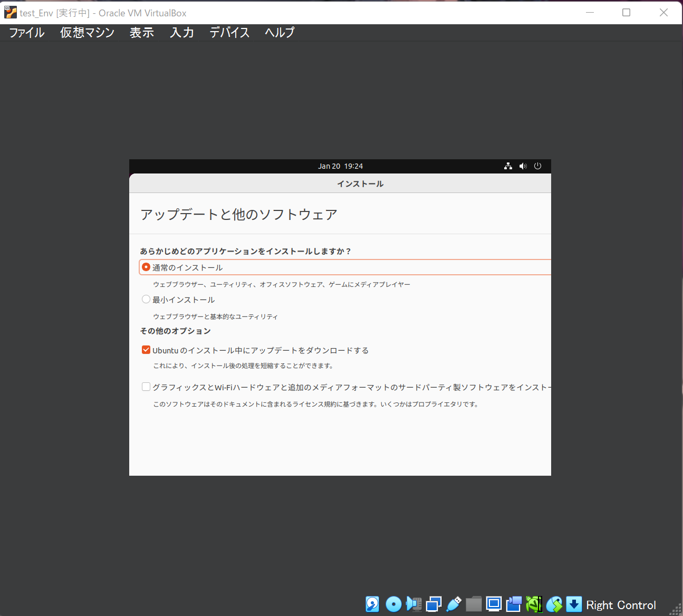Open the ファイル menu
The height and width of the screenshot is (616, 683).
[x=27, y=33]
